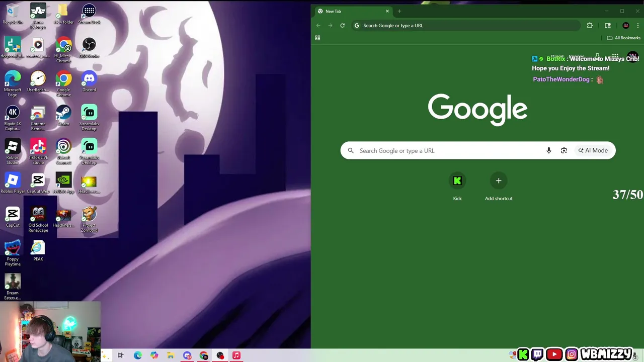
Task: Launch the CapCut desktop app icon
Action: pyautogui.click(x=13, y=217)
